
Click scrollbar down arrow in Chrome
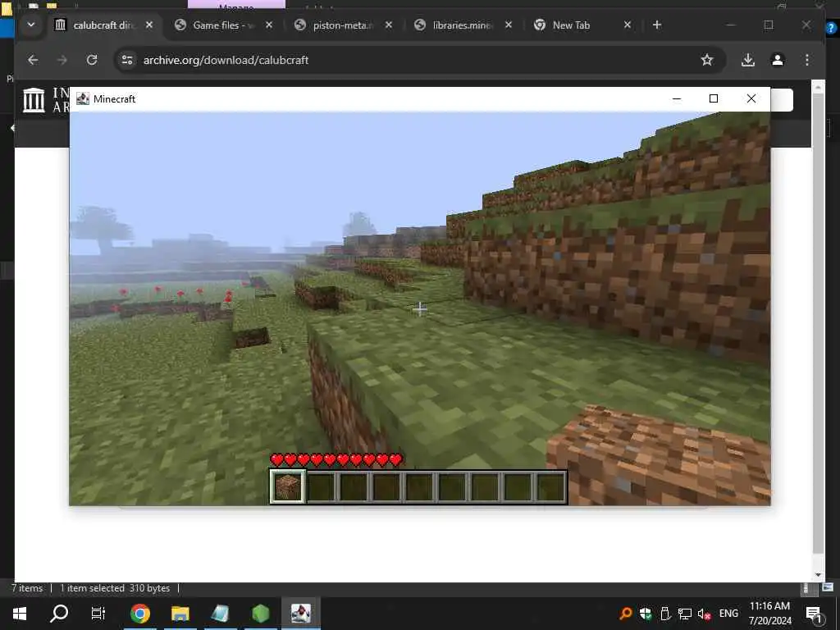point(818,575)
